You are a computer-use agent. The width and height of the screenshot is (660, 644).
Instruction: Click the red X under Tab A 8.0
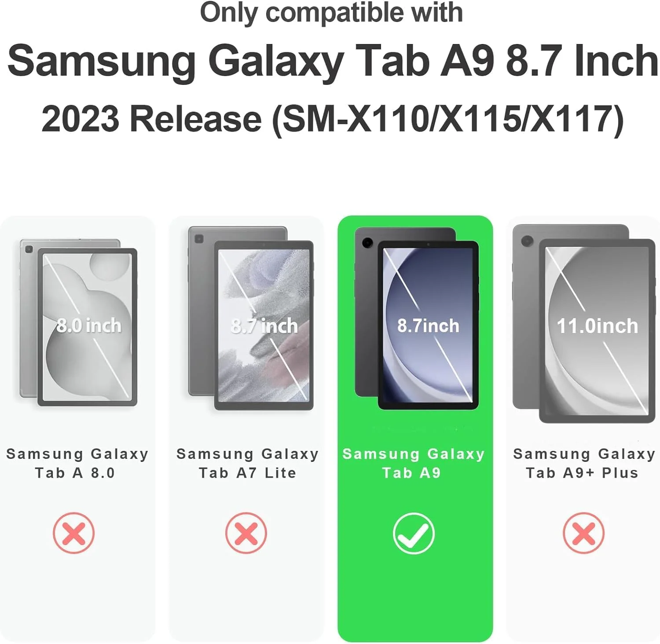pyautogui.click(x=74, y=533)
